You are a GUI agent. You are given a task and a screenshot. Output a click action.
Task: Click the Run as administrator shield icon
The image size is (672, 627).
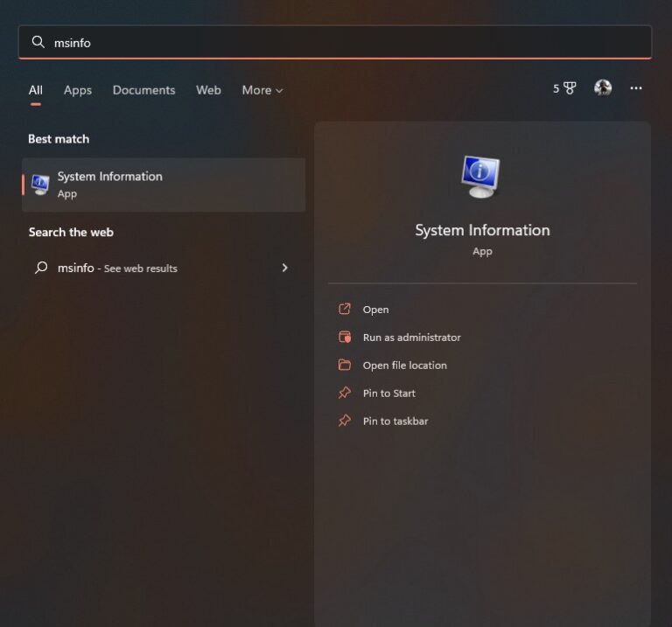coord(345,337)
